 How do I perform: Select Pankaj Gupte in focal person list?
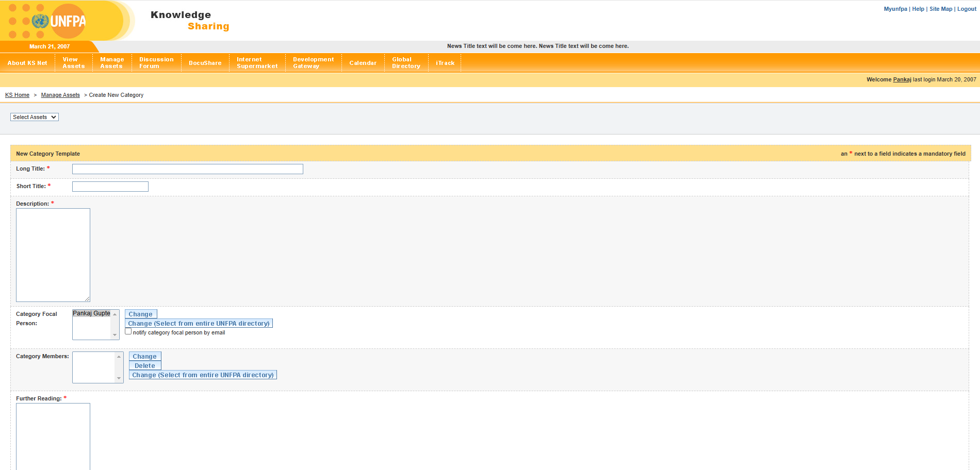[x=91, y=313]
